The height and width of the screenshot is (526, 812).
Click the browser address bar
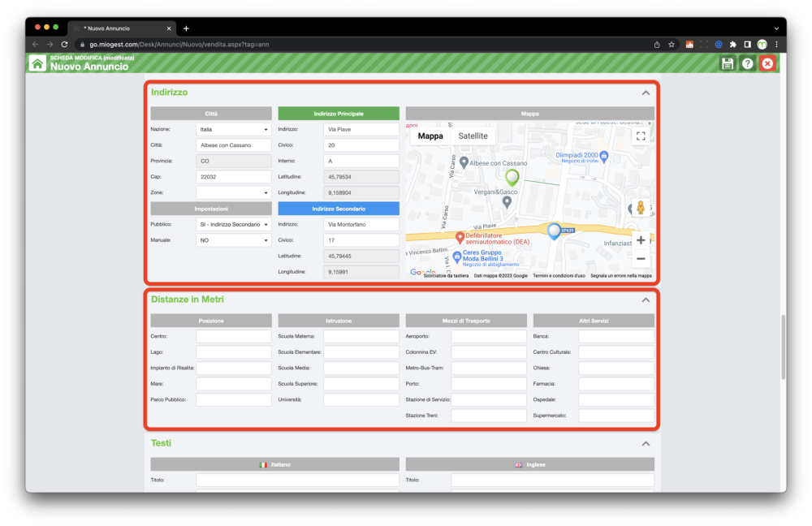[362, 45]
